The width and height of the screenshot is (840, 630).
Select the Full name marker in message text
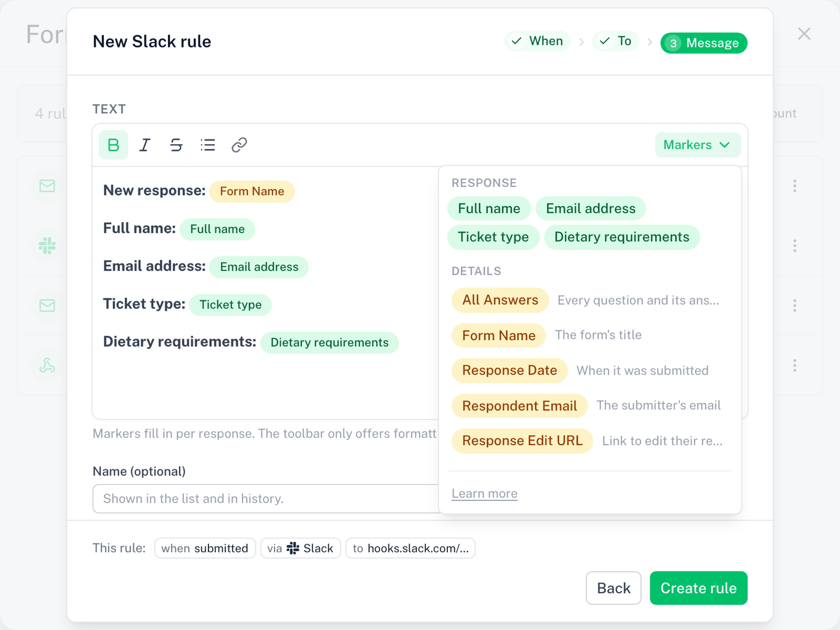(x=217, y=229)
